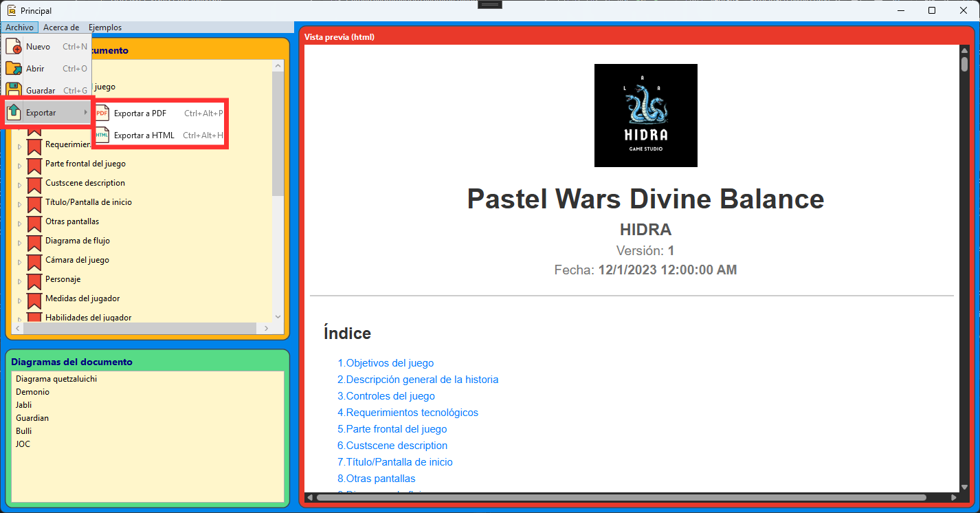The width and height of the screenshot is (980, 513).
Task: Select bookmark icon next to Personaje
Action: [34, 280]
